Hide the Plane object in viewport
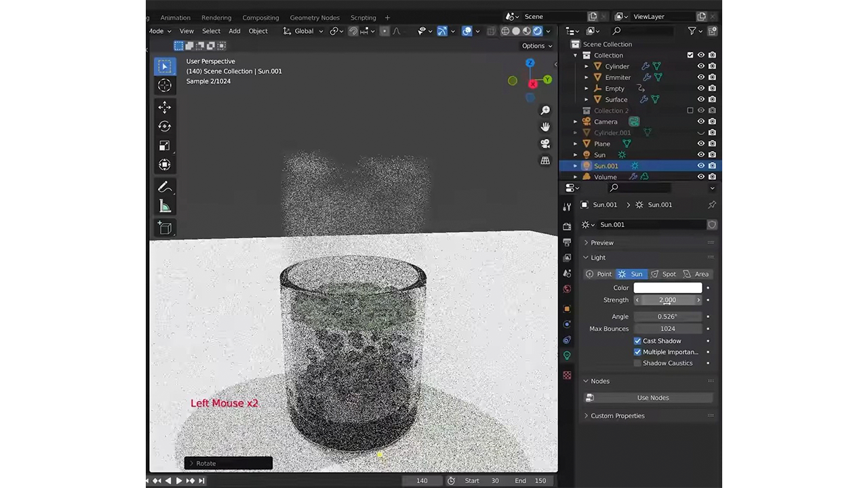 click(x=701, y=144)
